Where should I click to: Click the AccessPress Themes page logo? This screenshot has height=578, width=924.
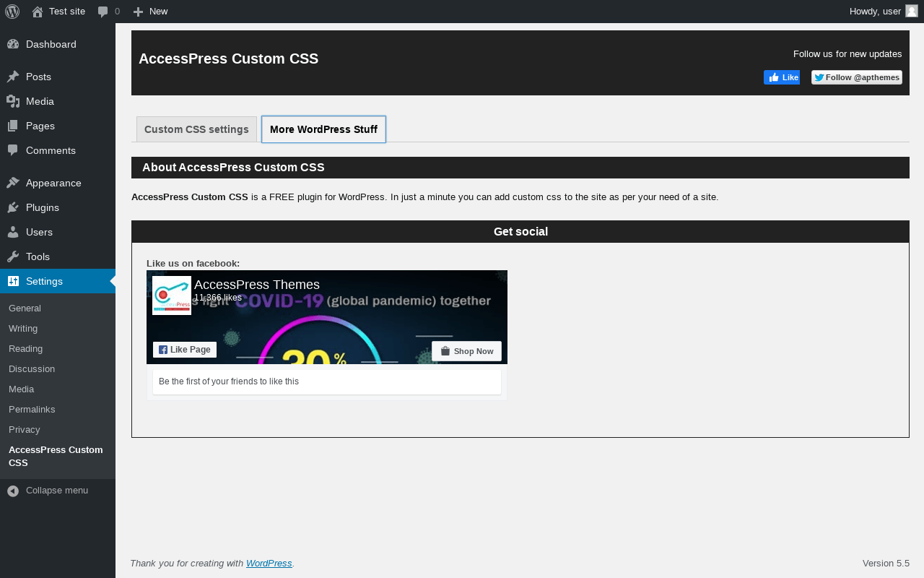(172, 296)
